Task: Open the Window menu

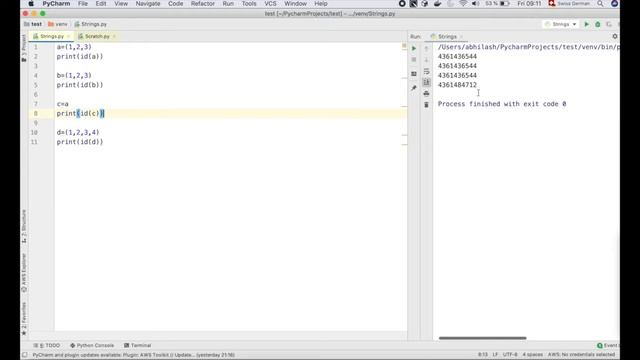Action: pyautogui.click(x=296, y=4)
